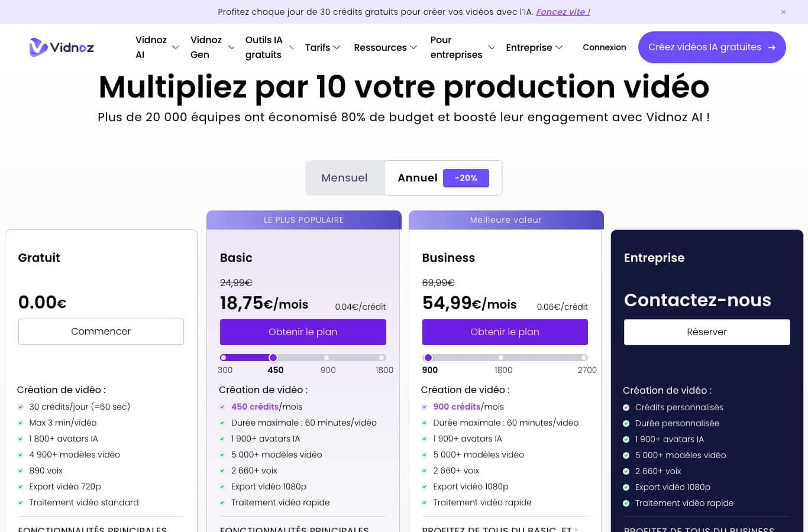The image size is (808, 532).
Task: Click the '900 crédits' highlighted text
Action: pos(457,407)
